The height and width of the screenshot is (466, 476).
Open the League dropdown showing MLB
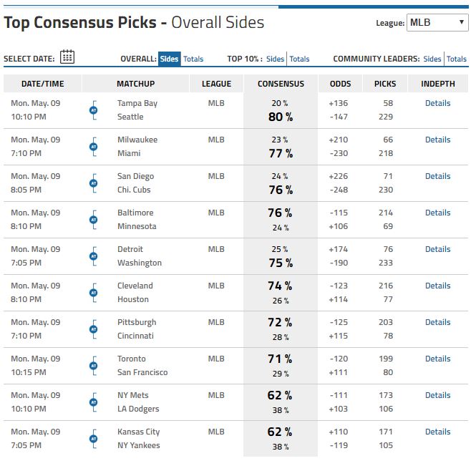437,23
